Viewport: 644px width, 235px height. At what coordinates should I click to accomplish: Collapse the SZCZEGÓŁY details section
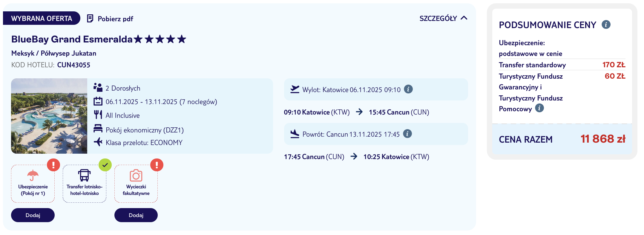[438, 19]
